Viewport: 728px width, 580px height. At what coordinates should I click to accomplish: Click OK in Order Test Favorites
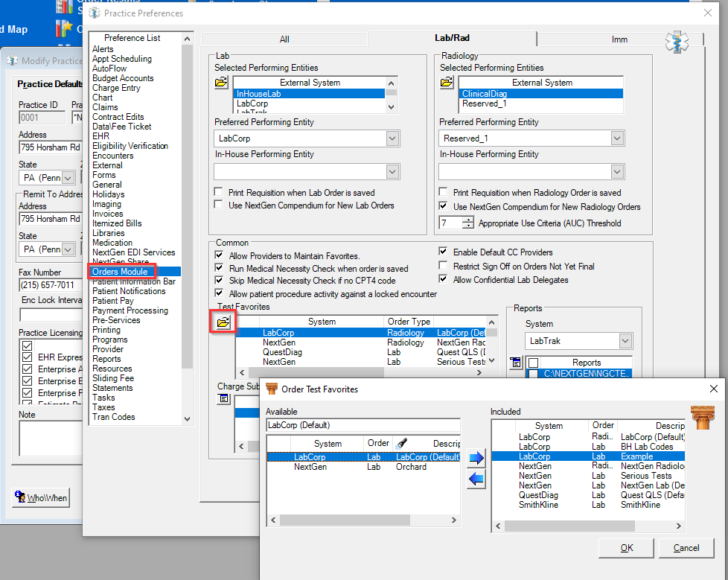point(626,548)
